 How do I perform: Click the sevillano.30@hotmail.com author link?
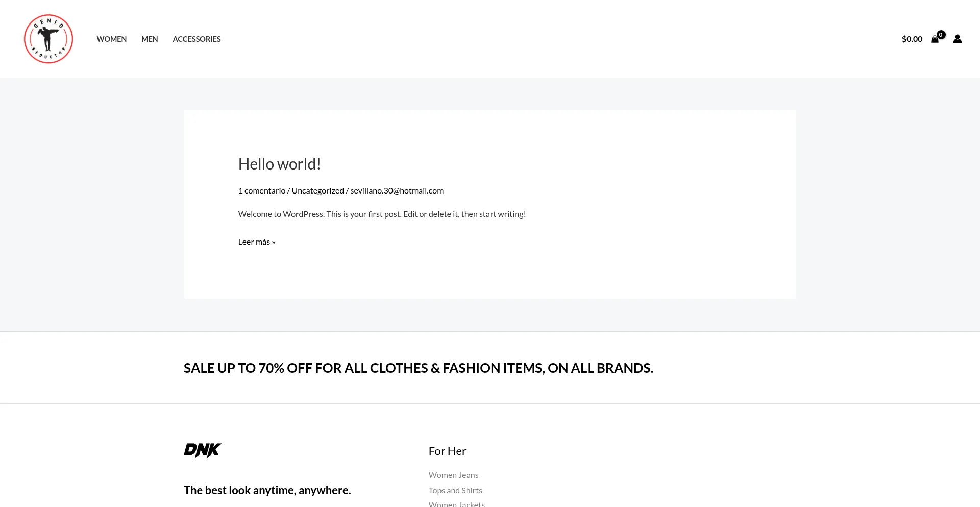pos(397,190)
